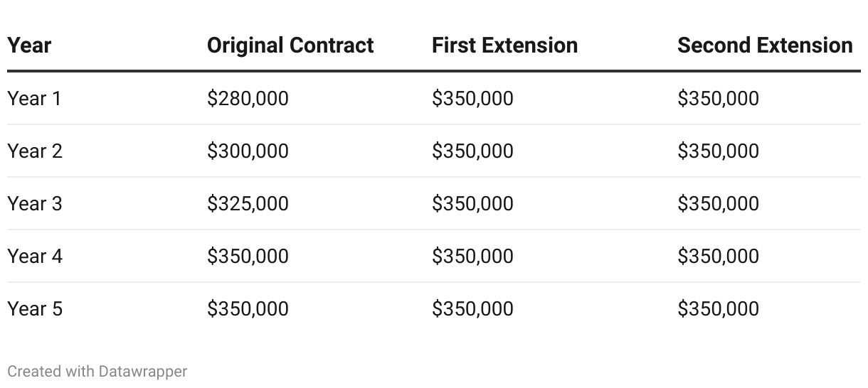Click the Year column header
Screen dimensions: 868x388
click(29, 45)
